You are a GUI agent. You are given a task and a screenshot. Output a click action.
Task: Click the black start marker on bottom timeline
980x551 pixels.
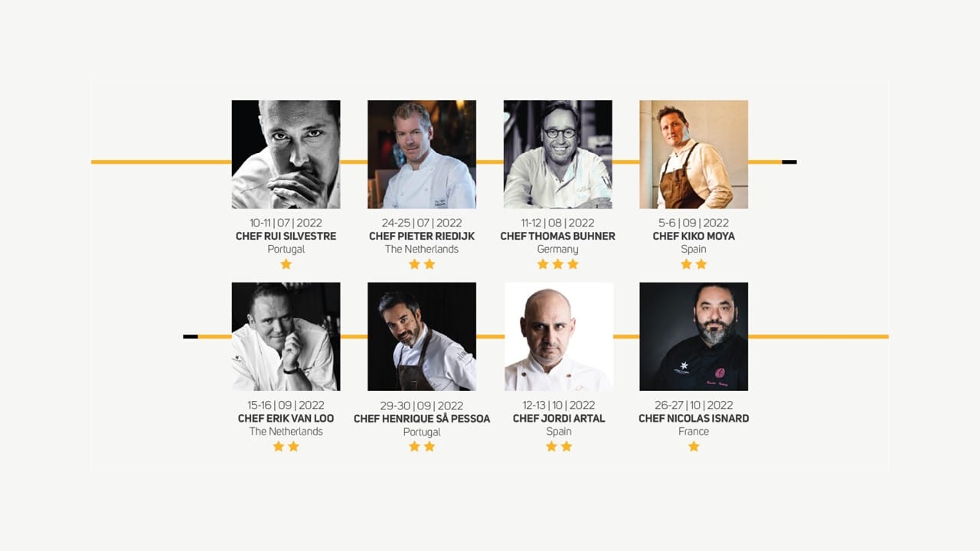click(x=191, y=337)
